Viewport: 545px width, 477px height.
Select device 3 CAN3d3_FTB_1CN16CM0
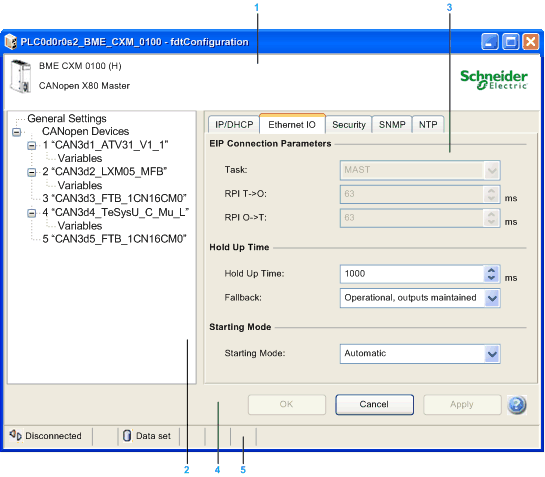(x=114, y=199)
